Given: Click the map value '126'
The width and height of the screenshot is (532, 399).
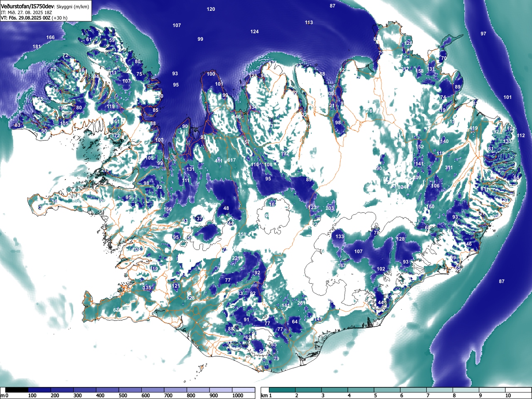Looking at the screenshot, I should [409, 43].
